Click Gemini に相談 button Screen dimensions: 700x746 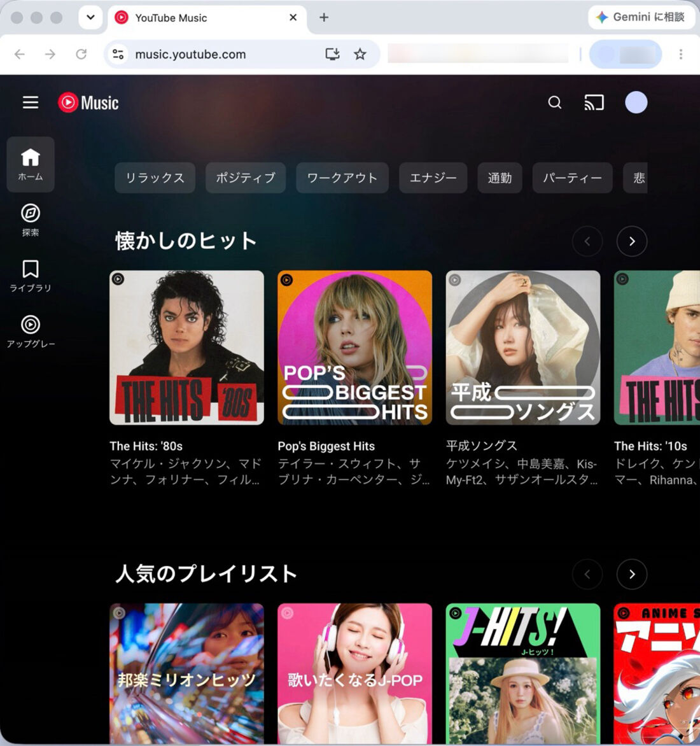(641, 17)
